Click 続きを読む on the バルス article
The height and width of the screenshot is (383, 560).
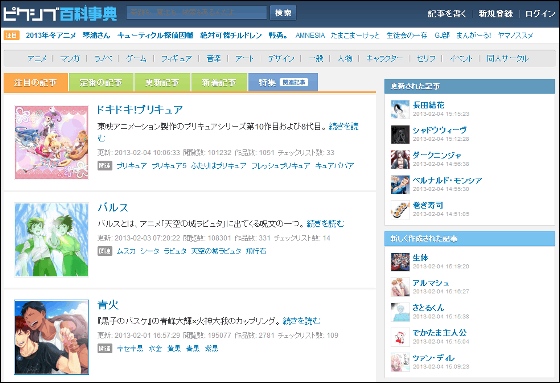(325, 224)
